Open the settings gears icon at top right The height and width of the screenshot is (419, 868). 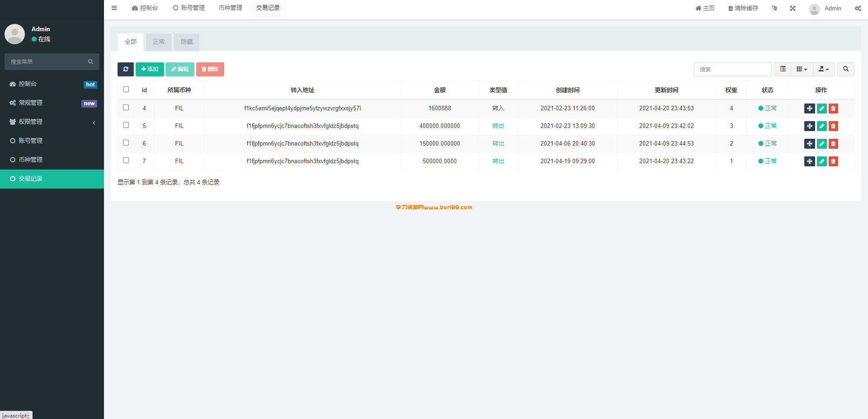point(858,8)
